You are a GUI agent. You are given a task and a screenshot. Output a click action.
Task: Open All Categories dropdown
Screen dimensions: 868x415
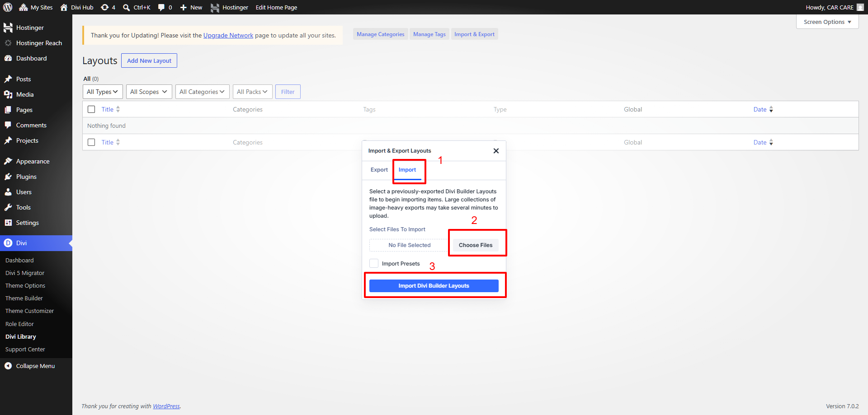tap(202, 92)
